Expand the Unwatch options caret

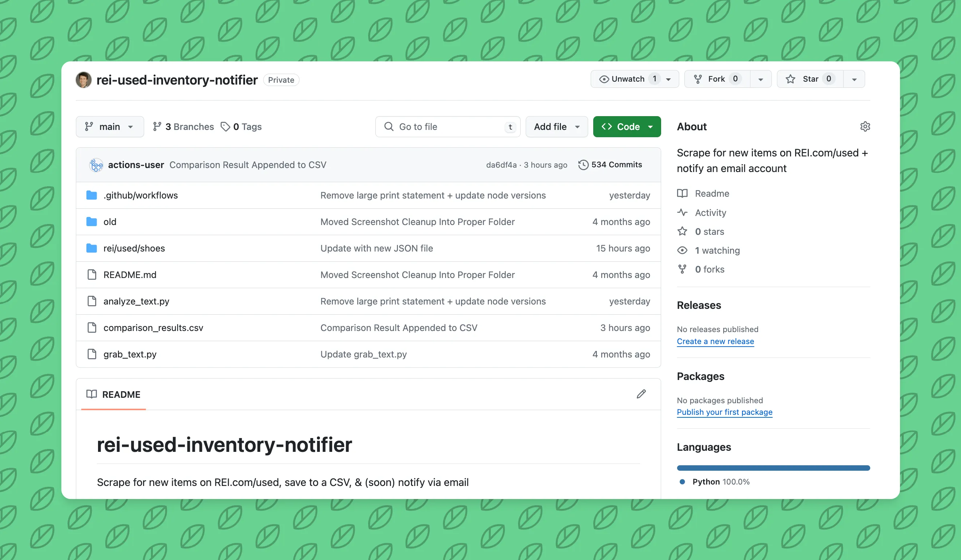point(668,79)
